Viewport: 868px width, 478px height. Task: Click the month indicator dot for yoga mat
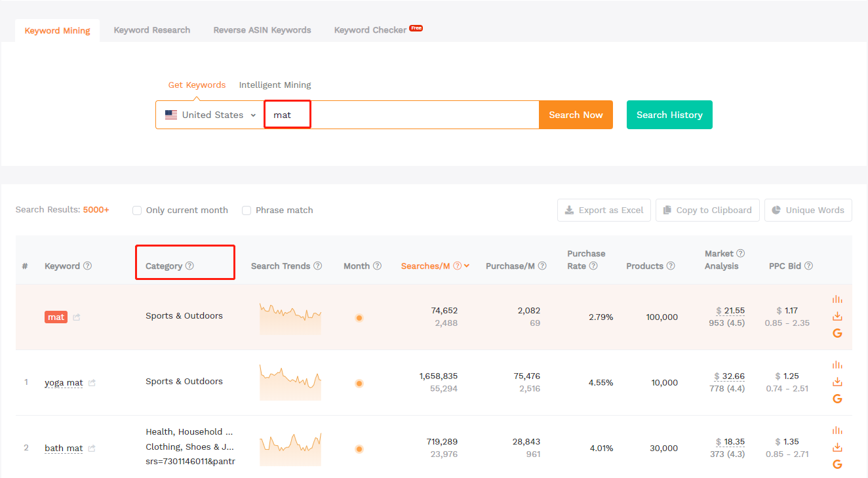pyautogui.click(x=359, y=384)
